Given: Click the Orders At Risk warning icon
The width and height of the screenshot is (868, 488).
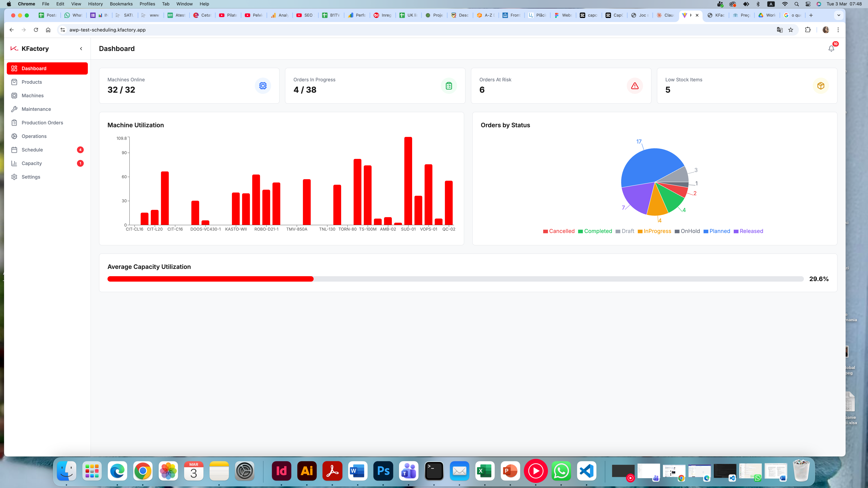Looking at the screenshot, I should 635,86.
